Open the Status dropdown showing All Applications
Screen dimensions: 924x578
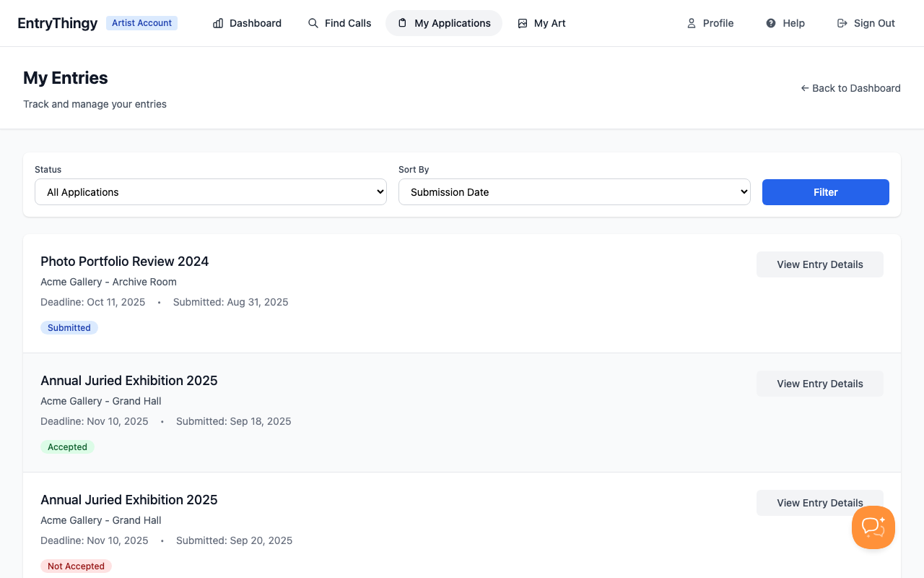pos(211,191)
